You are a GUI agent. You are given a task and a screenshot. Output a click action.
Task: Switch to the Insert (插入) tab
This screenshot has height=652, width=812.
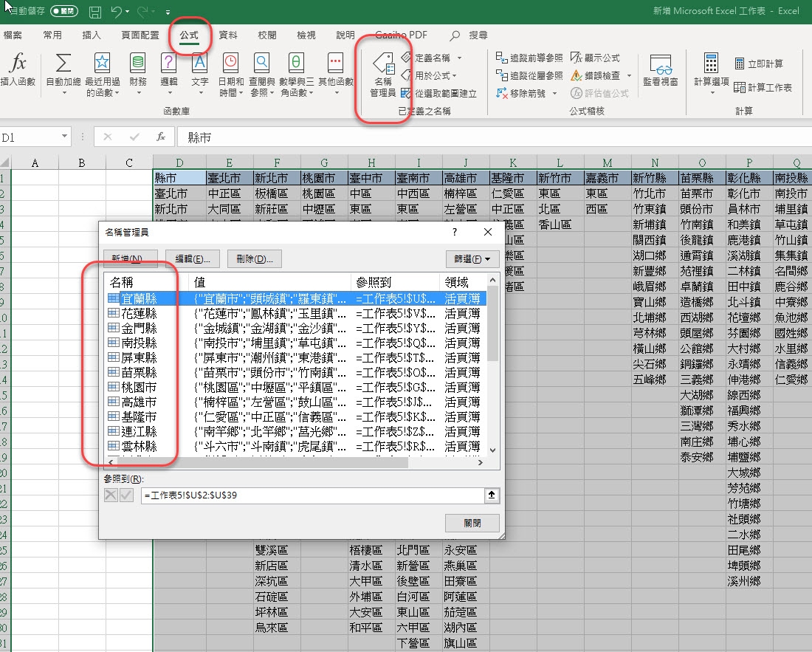[x=92, y=35]
